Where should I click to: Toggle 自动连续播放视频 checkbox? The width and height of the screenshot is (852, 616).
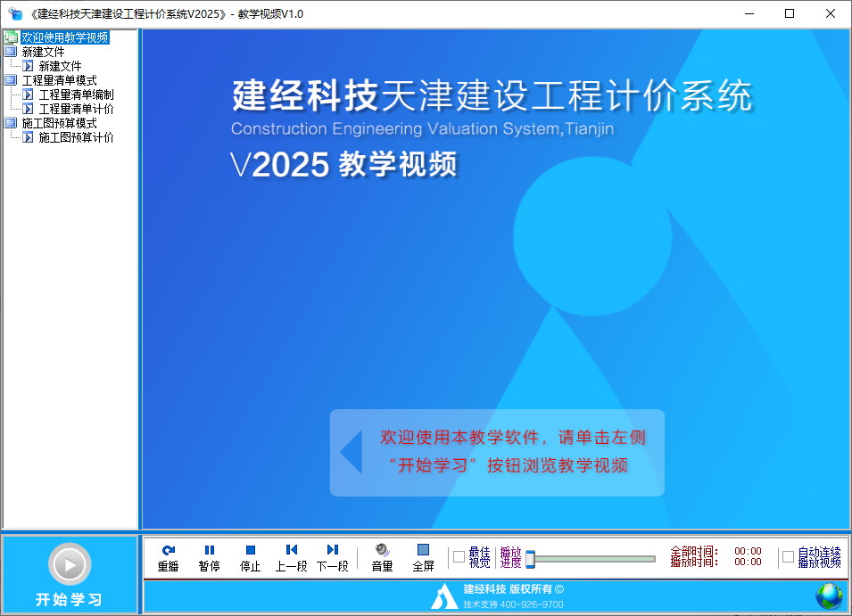click(x=788, y=557)
